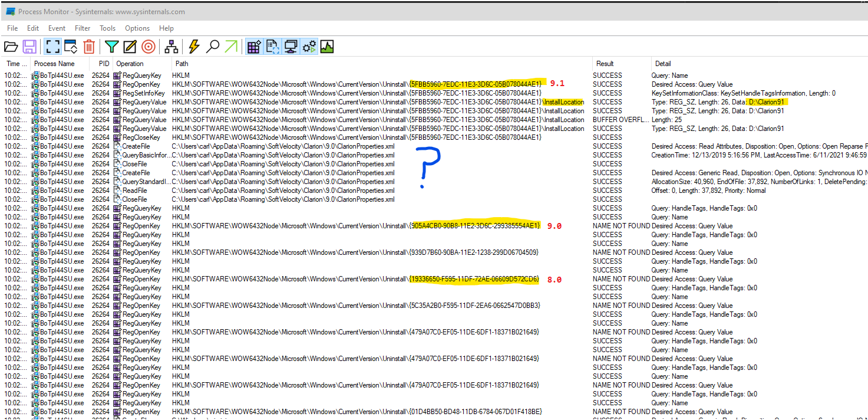
Task: Open Find with the magnifying glass icon
Action: (213, 47)
